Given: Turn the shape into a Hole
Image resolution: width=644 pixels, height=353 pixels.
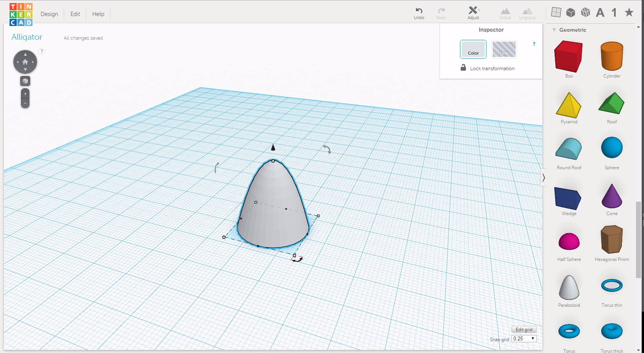Looking at the screenshot, I should [504, 49].
